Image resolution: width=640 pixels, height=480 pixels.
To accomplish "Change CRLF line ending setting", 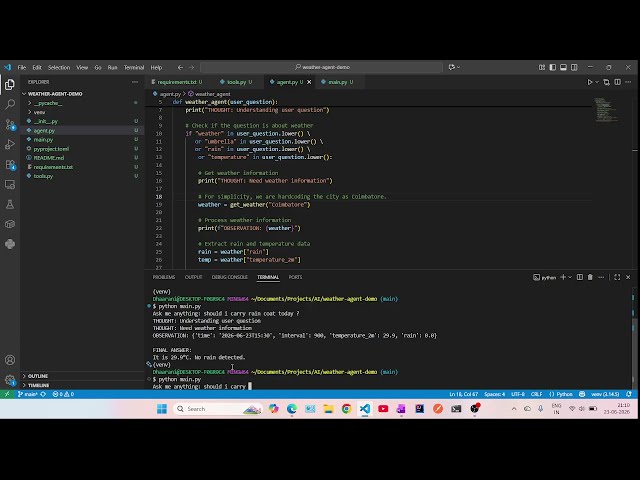I will click(x=536, y=394).
